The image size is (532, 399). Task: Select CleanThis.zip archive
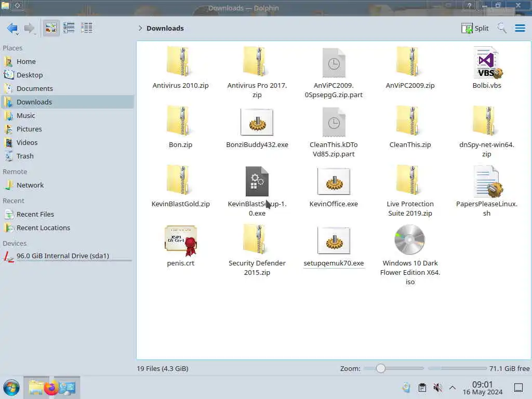point(410,127)
